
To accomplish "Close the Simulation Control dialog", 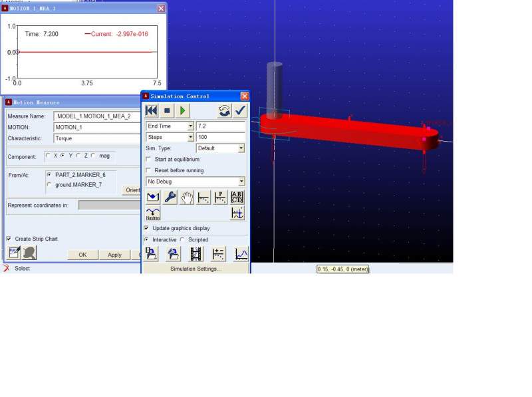I will click(245, 96).
